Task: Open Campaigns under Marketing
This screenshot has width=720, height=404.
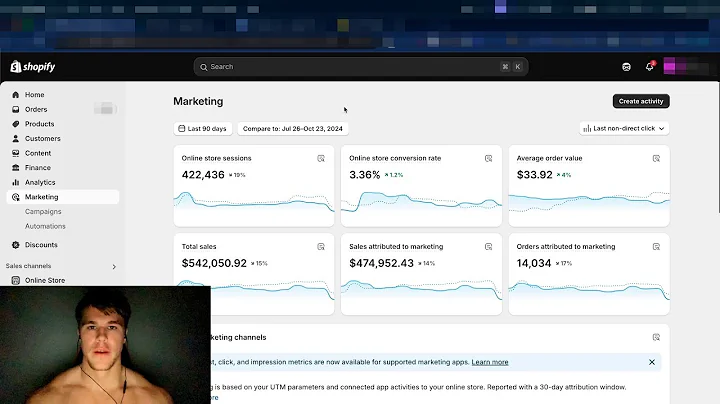Action: (x=43, y=212)
